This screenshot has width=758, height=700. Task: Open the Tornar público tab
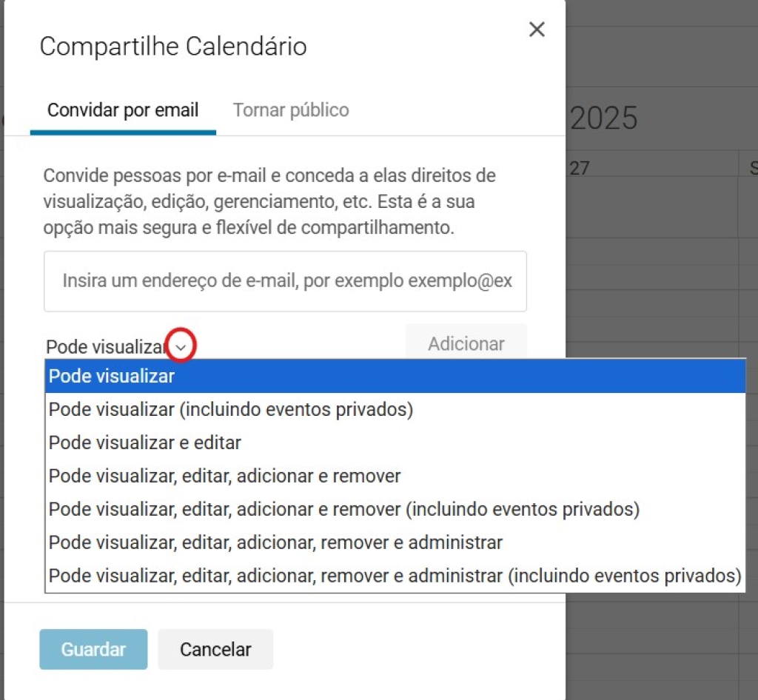point(291,111)
